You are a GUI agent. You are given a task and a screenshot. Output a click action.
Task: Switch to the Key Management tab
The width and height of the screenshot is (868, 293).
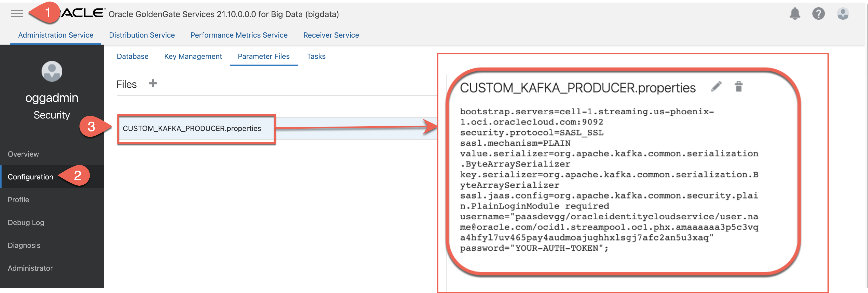[193, 56]
